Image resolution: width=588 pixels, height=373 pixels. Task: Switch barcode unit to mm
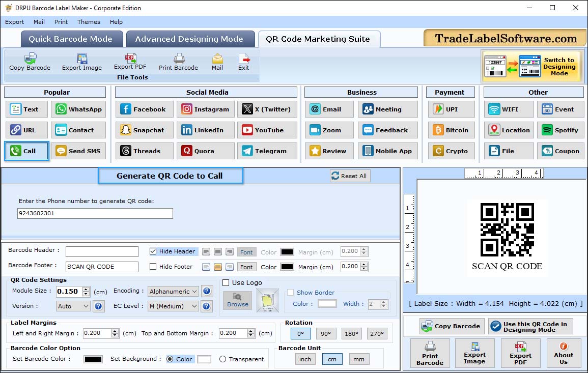pos(359,359)
